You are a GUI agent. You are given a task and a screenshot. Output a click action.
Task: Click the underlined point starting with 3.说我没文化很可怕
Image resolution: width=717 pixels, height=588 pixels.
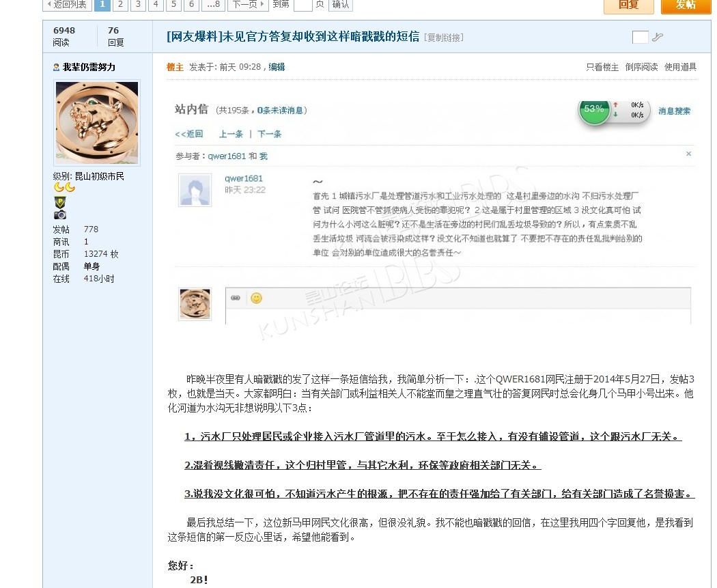coord(440,494)
